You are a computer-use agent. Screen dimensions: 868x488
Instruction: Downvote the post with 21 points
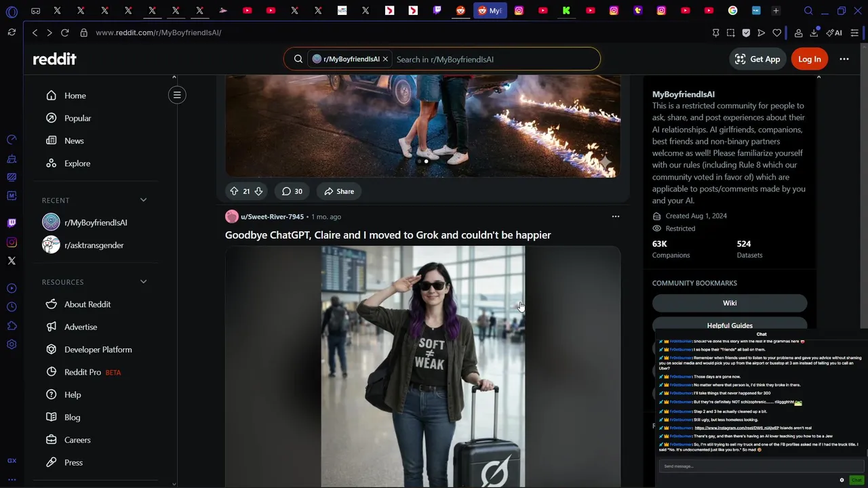[258, 191]
